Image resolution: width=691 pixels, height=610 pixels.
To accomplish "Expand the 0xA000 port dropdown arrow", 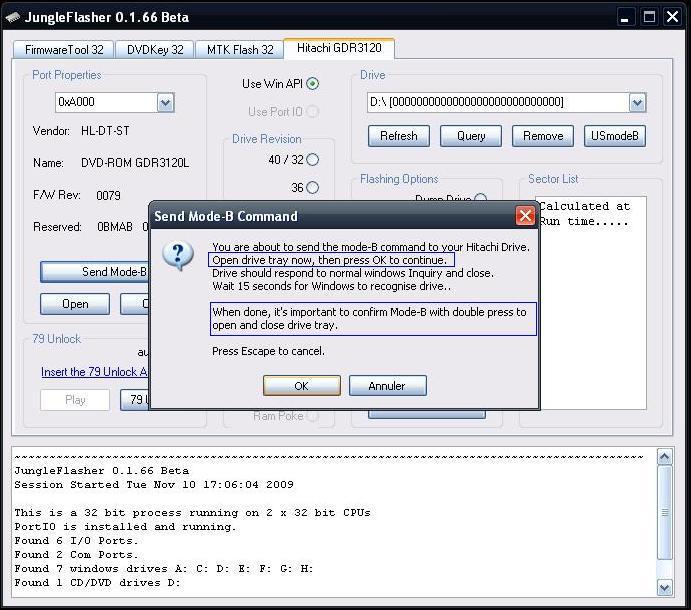I will (166, 103).
